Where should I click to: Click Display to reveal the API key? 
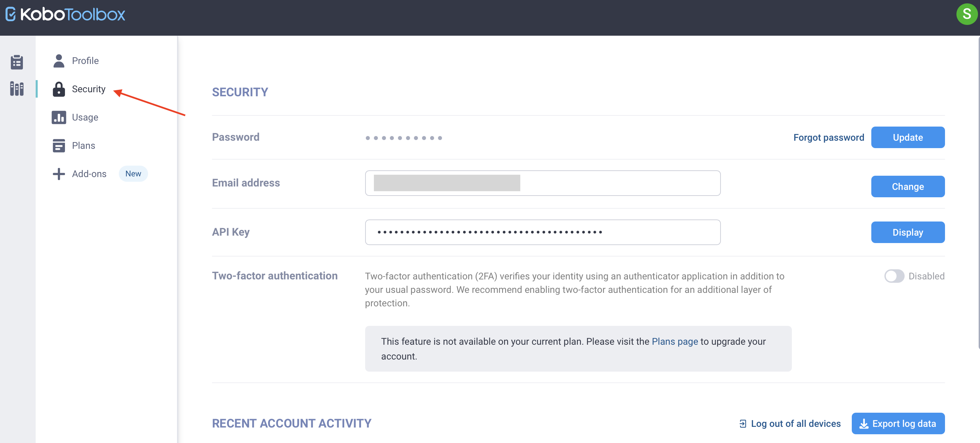908,232
